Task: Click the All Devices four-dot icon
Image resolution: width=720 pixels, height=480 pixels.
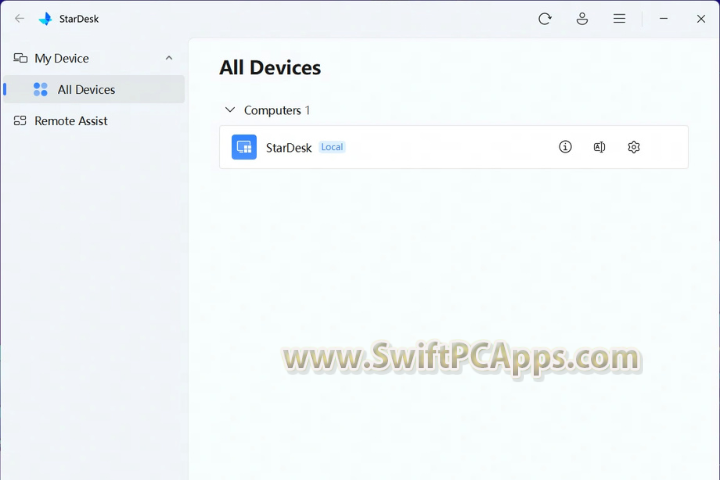Action: point(40,89)
